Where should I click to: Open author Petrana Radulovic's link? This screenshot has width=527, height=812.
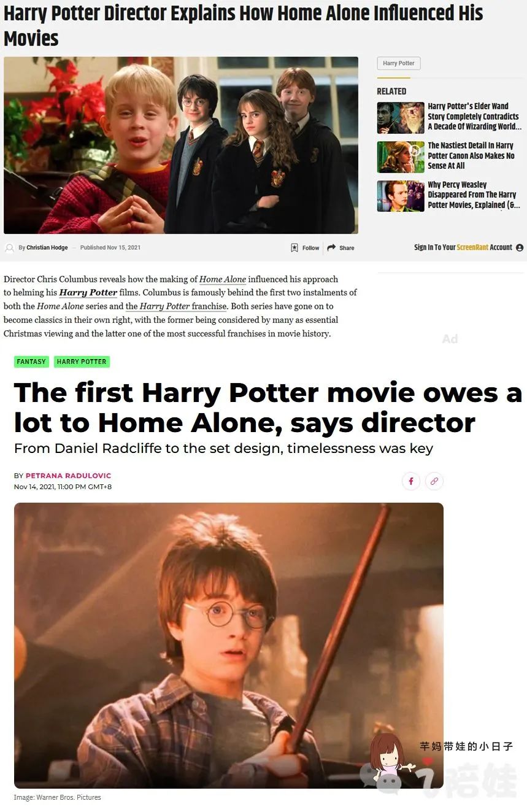[x=69, y=476]
